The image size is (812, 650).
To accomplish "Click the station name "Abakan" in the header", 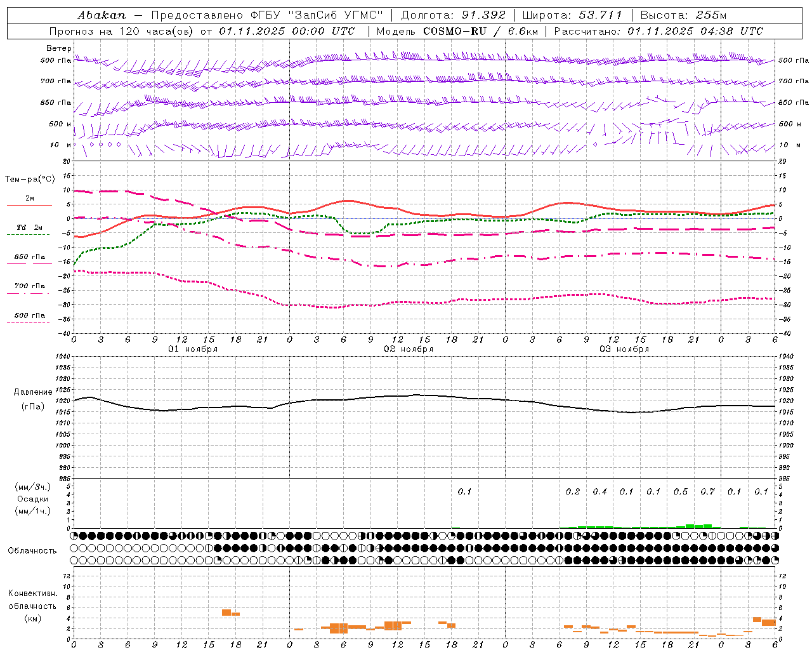I will point(101,15).
